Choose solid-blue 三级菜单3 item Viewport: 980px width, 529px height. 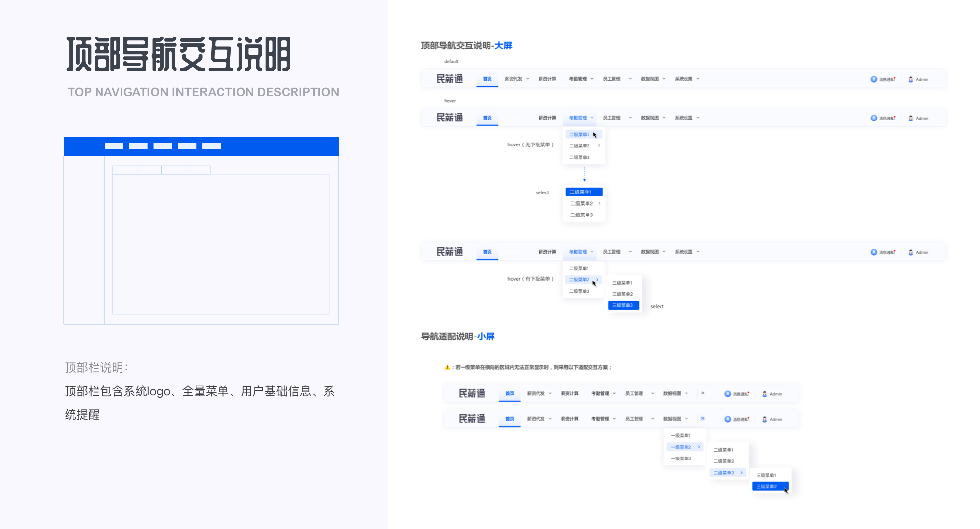(623, 305)
